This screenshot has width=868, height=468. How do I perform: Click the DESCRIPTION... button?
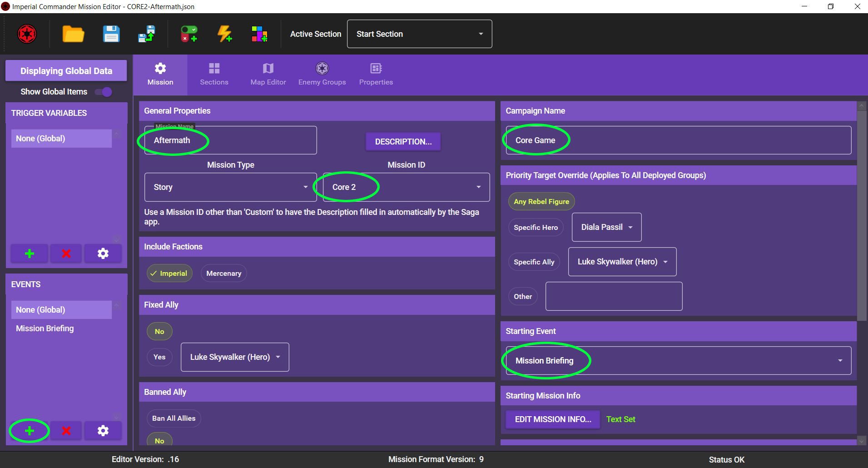click(x=403, y=142)
